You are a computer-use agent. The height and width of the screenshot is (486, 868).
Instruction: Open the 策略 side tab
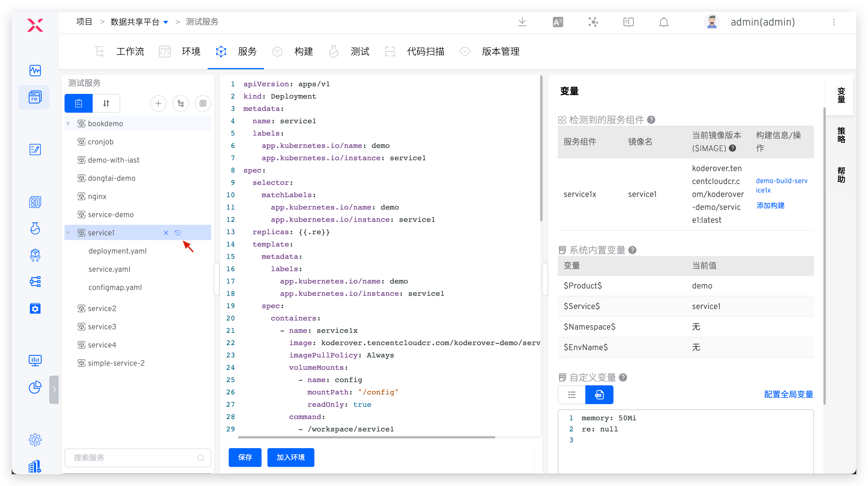click(x=841, y=135)
